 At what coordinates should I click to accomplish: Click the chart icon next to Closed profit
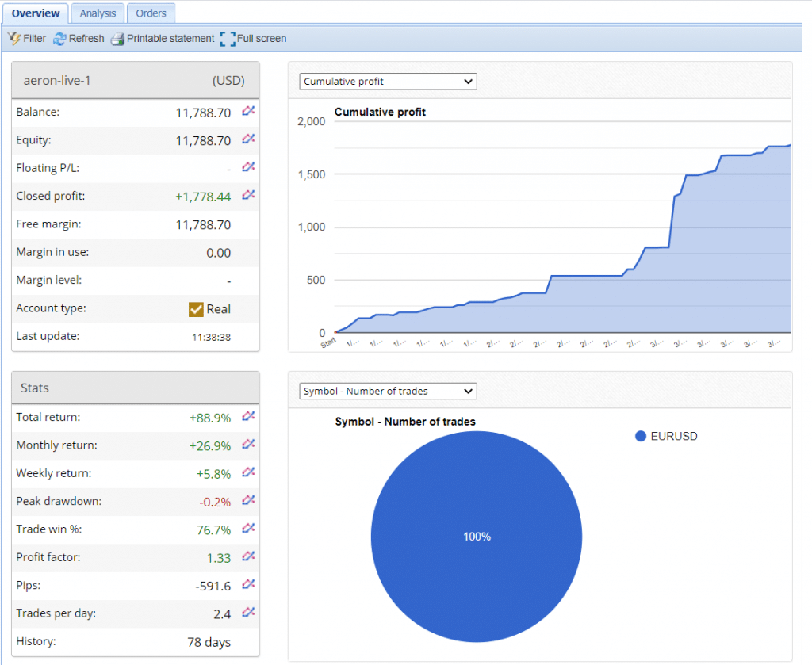tap(248, 195)
